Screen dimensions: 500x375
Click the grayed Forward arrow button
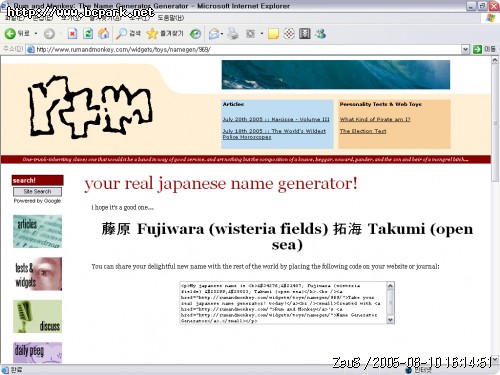(49, 34)
